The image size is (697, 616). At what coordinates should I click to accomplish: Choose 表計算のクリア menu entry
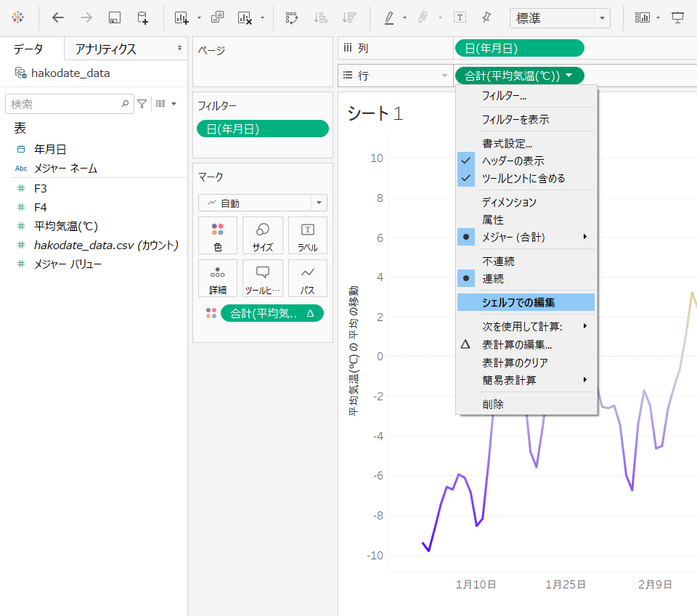tap(526, 362)
